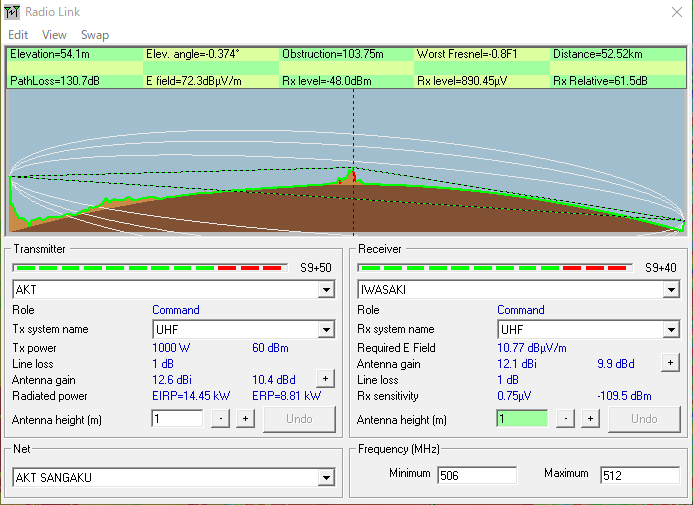Click the receiver Undo button

tap(644, 419)
